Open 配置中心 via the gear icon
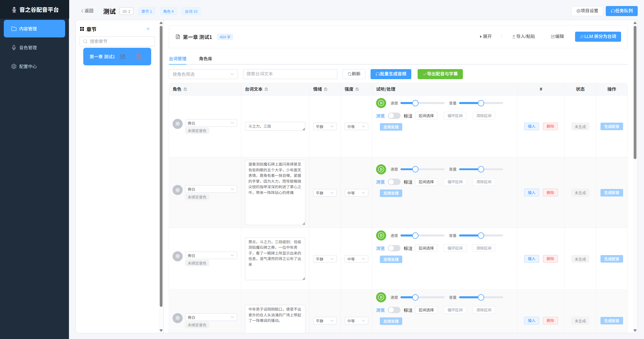The image size is (644, 339). tap(14, 66)
